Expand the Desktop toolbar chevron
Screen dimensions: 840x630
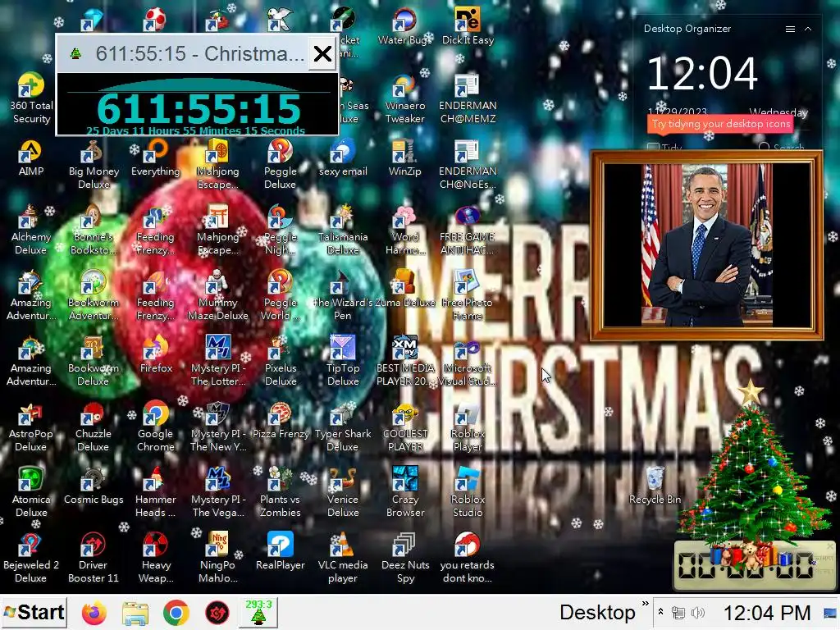[x=645, y=605]
